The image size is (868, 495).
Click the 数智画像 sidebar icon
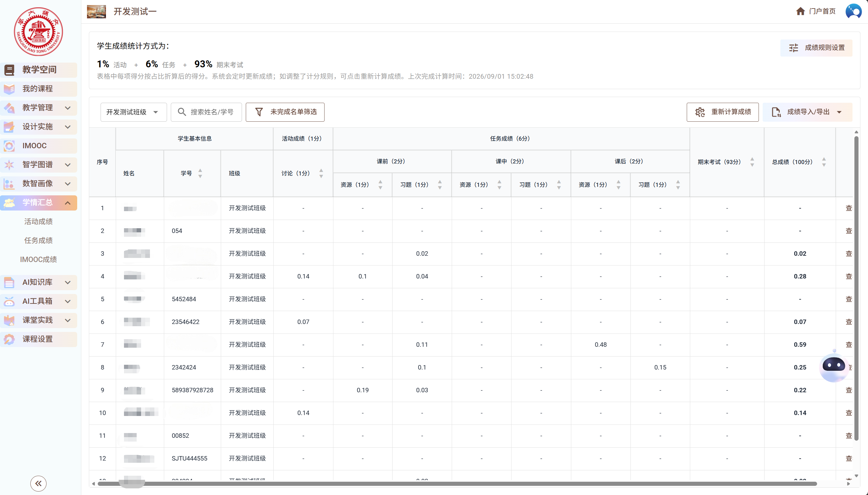click(9, 184)
